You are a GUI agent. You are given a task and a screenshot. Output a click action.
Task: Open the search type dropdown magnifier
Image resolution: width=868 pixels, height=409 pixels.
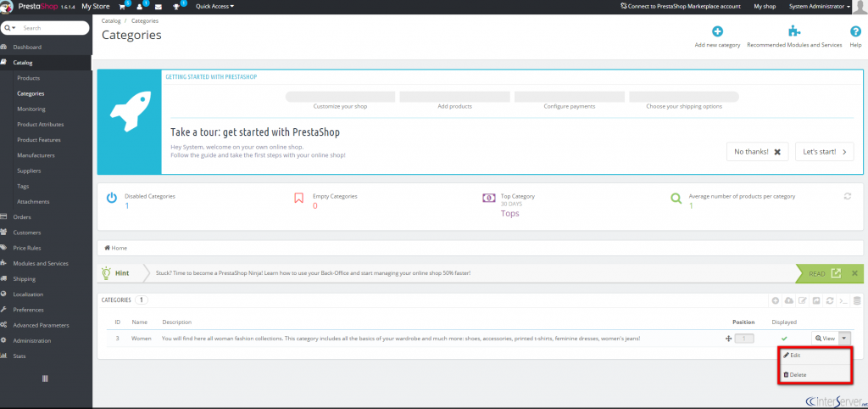pos(10,28)
